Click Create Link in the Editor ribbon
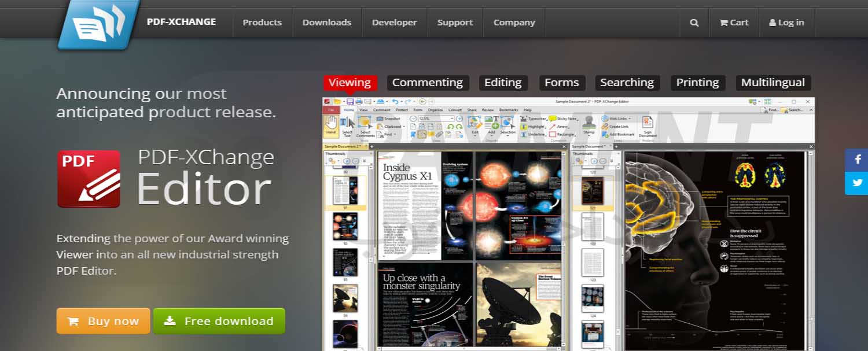The width and height of the screenshot is (868, 351). coord(615,127)
